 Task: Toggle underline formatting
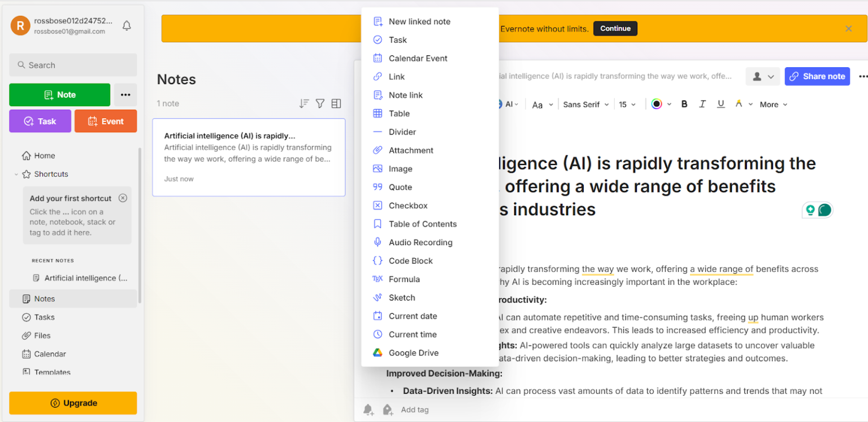[x=721, y=104]
